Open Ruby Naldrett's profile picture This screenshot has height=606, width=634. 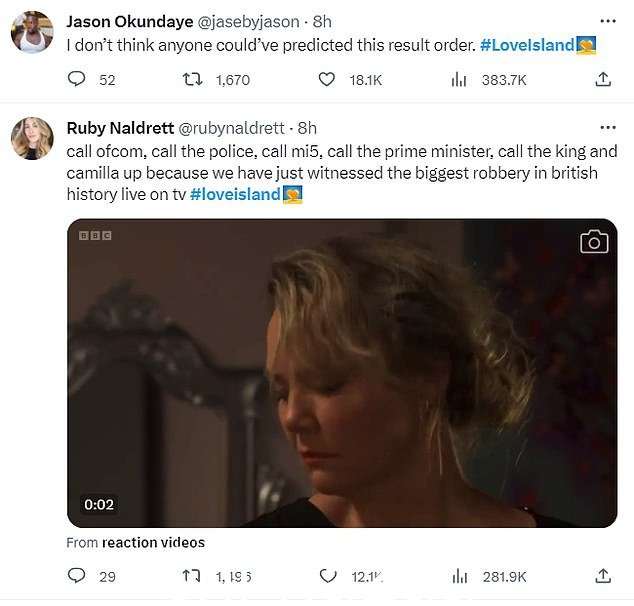(x=32, y=138)
